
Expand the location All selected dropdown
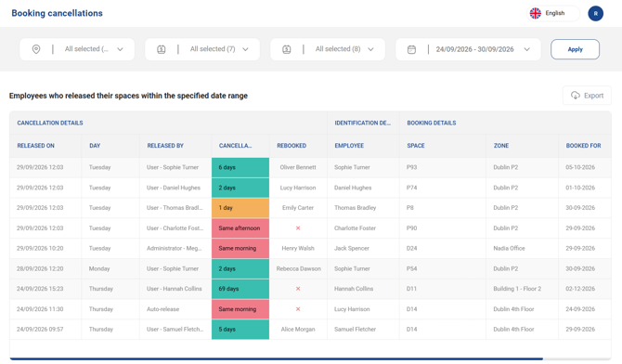[77, 49]
